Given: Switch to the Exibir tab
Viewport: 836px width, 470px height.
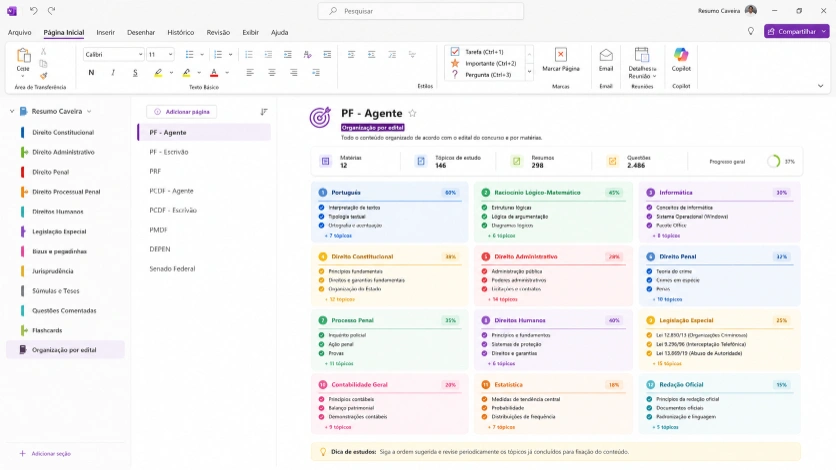Looking at the screenshot, I should click(x=251, y=33).
